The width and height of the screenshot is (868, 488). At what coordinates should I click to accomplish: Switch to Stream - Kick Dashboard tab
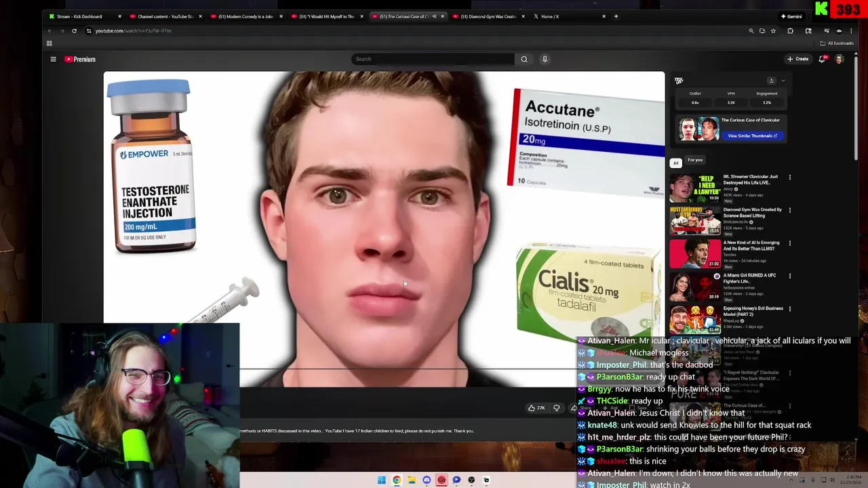pyautogui.click(x=84, y=16)
